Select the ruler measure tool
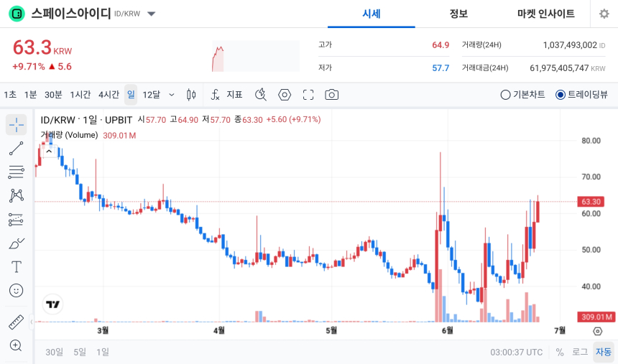The height and width of the screenshot is (364, 618). 16,322
